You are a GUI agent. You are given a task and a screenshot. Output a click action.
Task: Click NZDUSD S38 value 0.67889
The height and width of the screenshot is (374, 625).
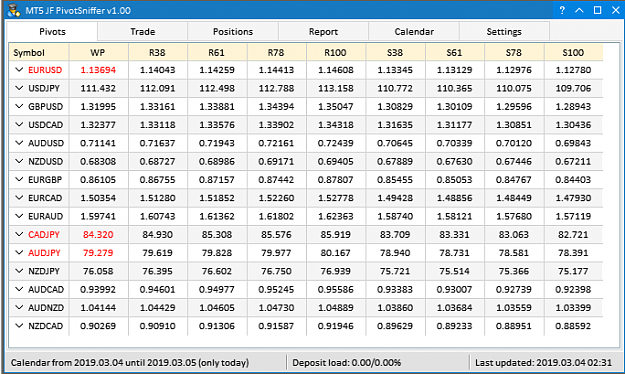[x=395, y=161]
